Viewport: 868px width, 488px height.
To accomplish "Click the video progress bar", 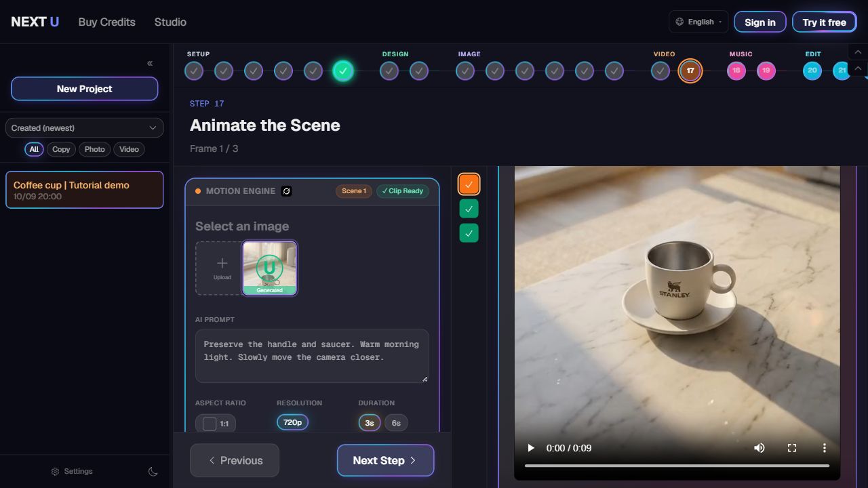I will [677, 466].
